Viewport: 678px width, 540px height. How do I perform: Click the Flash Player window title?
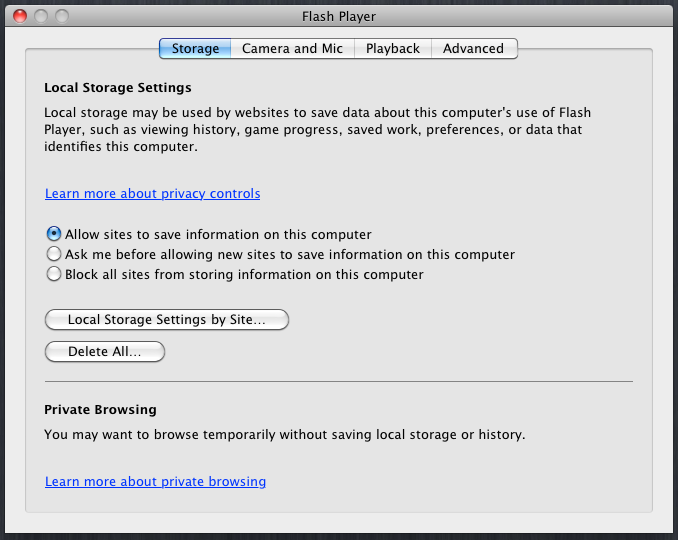coord(339,16)
